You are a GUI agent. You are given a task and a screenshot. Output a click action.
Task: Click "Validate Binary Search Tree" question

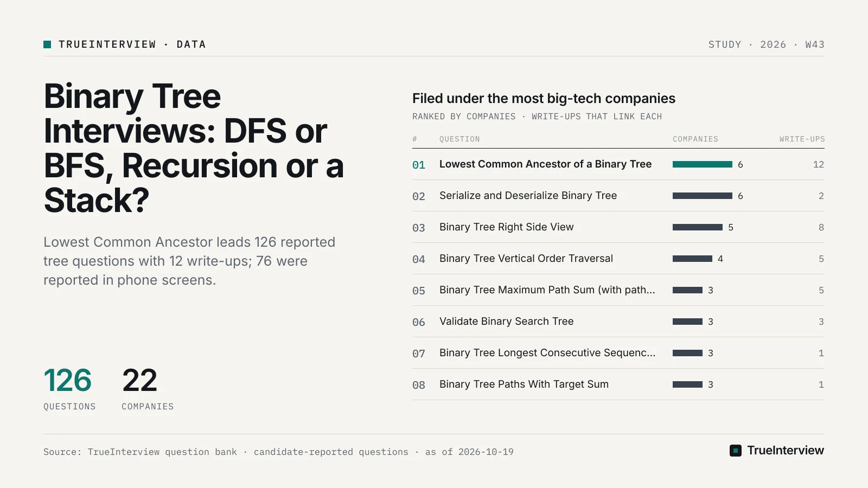tap(506, 322)
